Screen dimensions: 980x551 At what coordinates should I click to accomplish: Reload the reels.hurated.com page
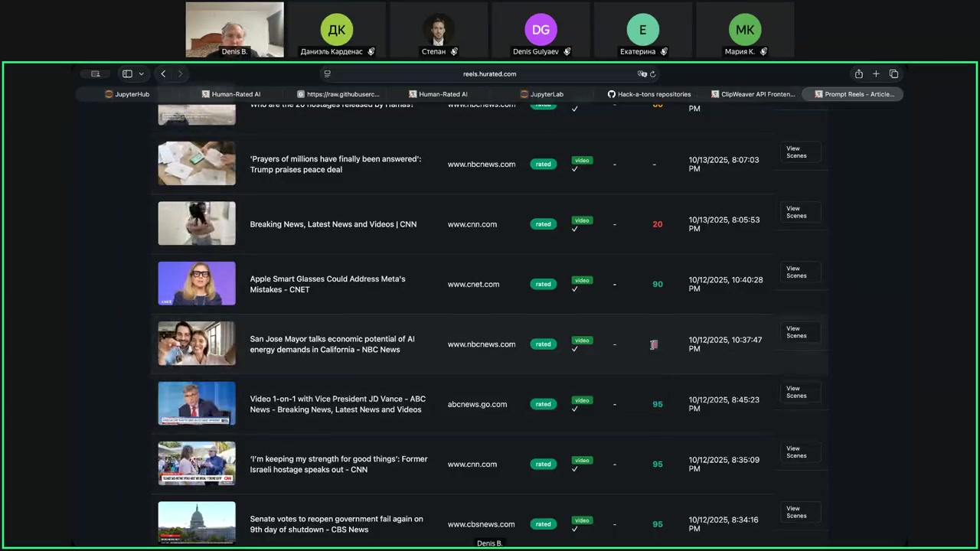[x=653, y=74]
